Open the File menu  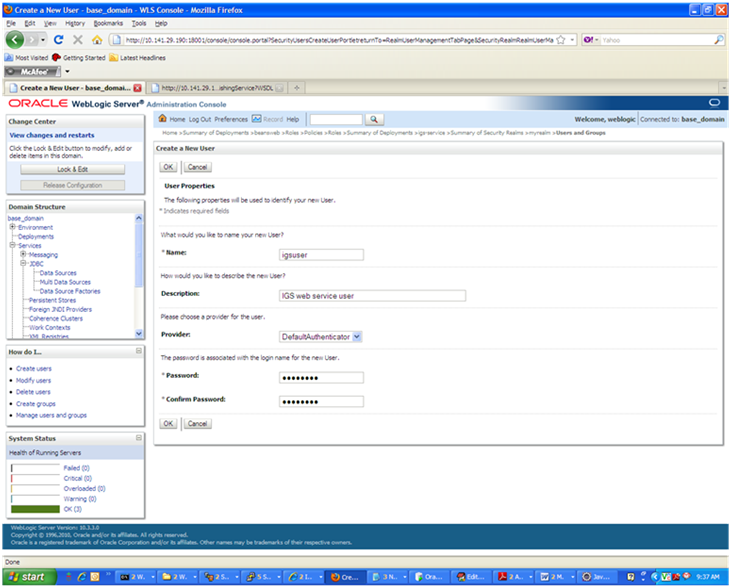[11, 23]
